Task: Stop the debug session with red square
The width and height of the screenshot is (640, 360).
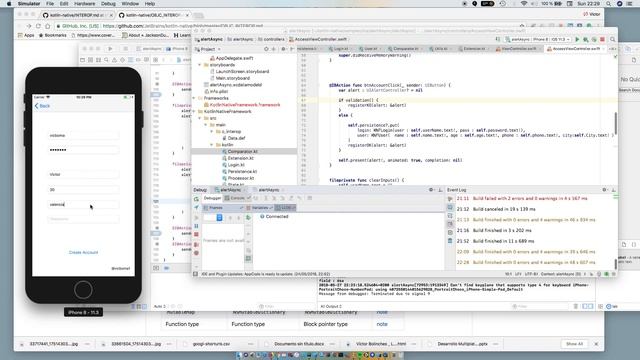Action: [x=196, y=235]
